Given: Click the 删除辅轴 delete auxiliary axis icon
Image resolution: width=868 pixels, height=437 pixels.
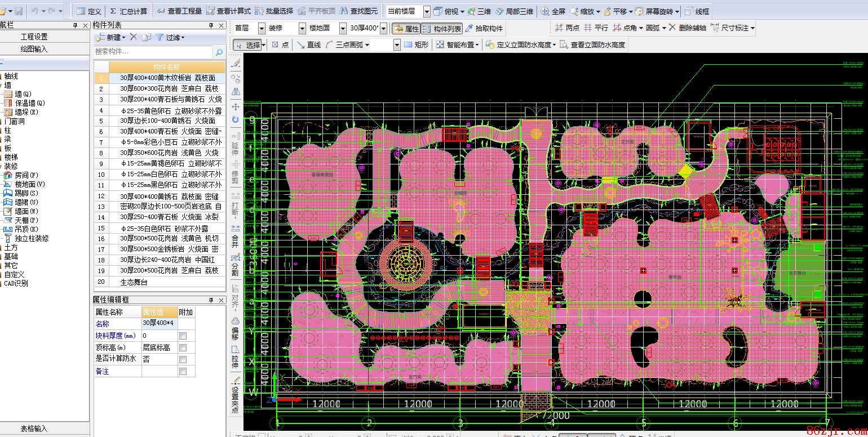Looking at the screenshot, I should pos(672,28).
